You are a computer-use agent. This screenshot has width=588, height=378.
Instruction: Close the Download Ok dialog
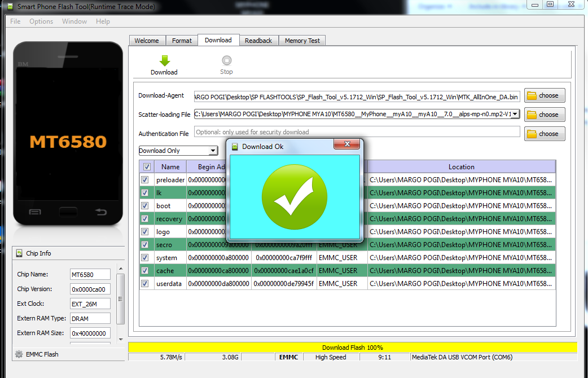point(347,144)
